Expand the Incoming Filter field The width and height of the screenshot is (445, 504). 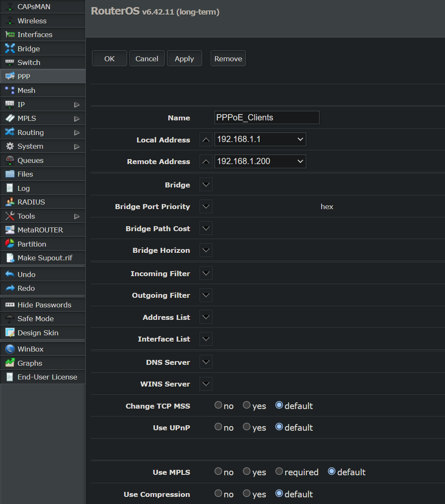[x=206, y=273]
